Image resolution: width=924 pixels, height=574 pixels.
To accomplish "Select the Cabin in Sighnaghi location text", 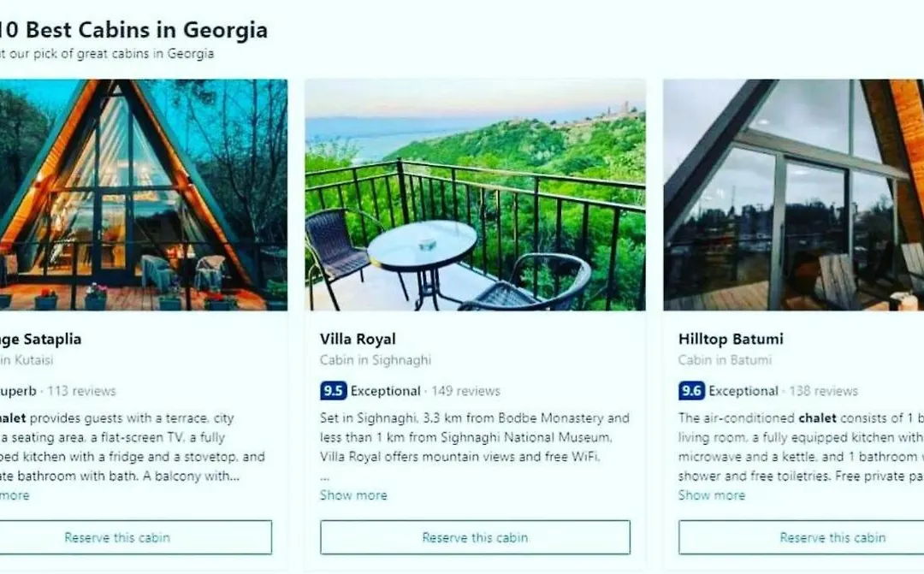I will 376,359.
